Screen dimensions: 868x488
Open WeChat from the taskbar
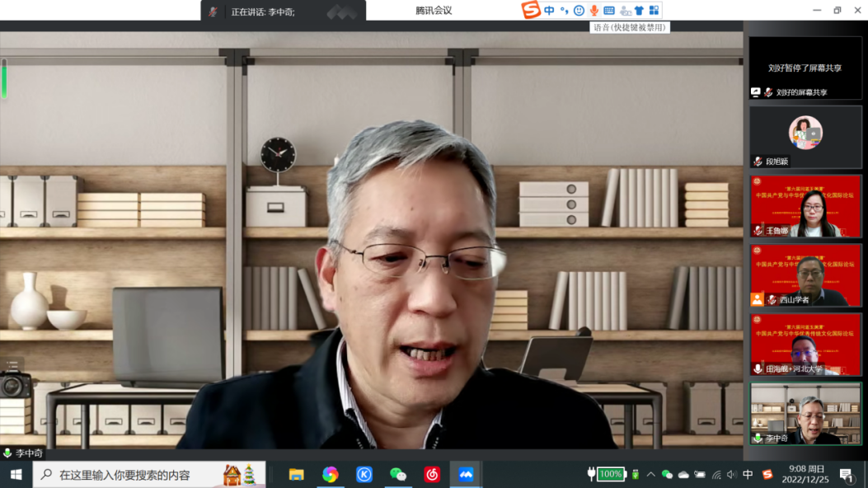(x=396, y=474)
